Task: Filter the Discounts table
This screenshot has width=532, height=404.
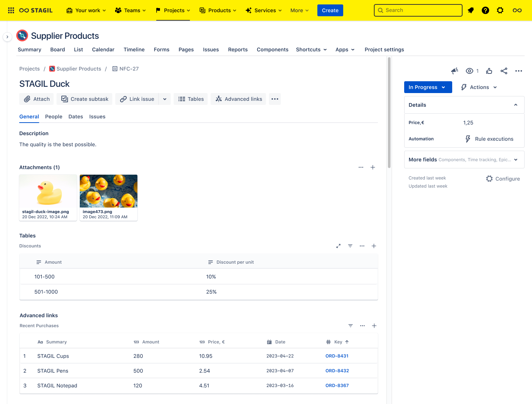Action: pyautogui.click(x=350, y=246)
